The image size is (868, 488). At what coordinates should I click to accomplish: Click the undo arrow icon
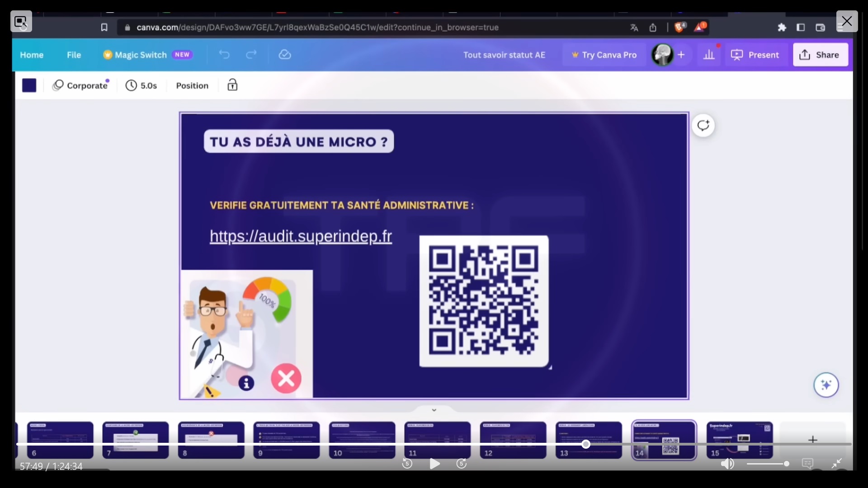[x=224, y=55]
